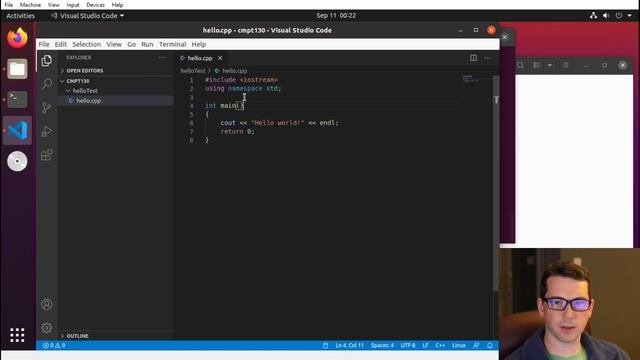
Task: Open the Accounts menu icon
Action: click(x=47, y=304)
